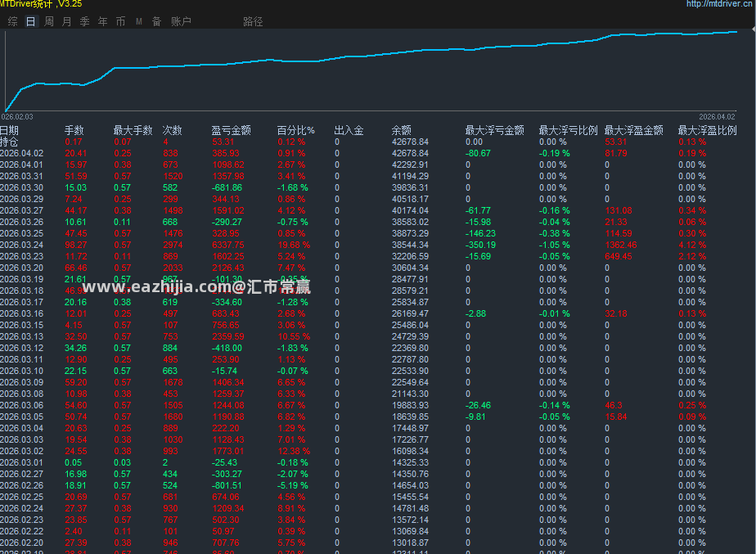Click profit value 6337.75
756x554 pixels.
pos(228,245)
